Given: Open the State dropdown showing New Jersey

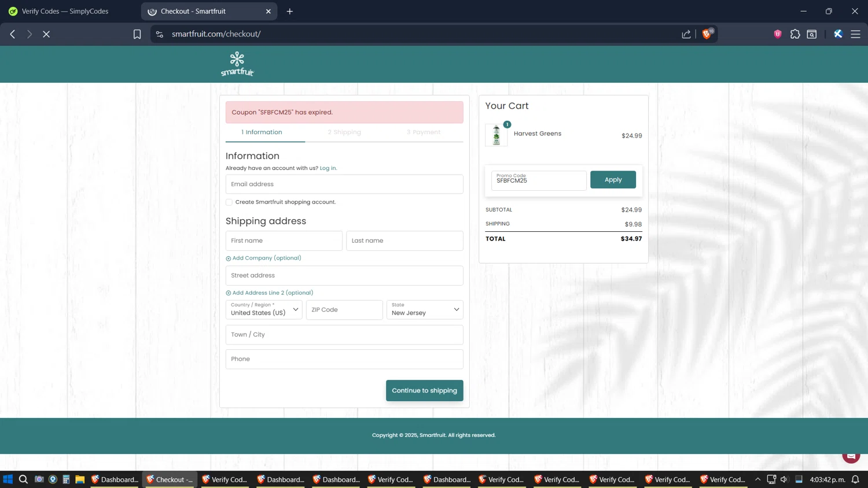Looking at the screenshot, I should 425,309.
